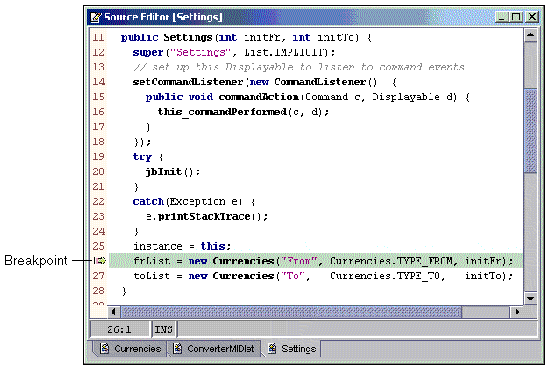
Task: Click line number 11 in the gutter
Action: [x=98, y=37]
